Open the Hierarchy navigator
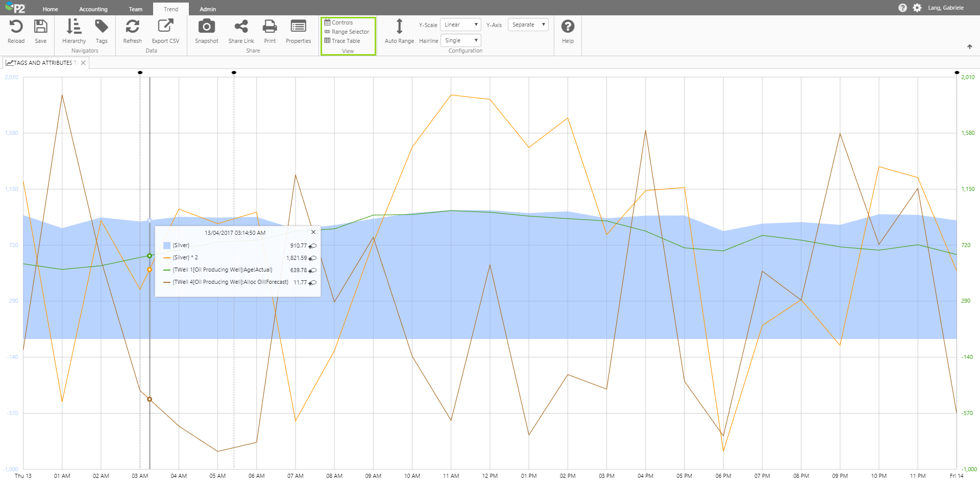The height and width of the screenshot is (485, 980). pos(74,31)
